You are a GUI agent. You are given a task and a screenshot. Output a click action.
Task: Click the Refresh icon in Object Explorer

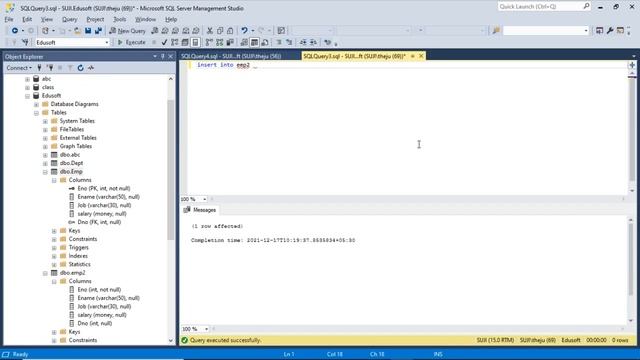coord(80,68)
